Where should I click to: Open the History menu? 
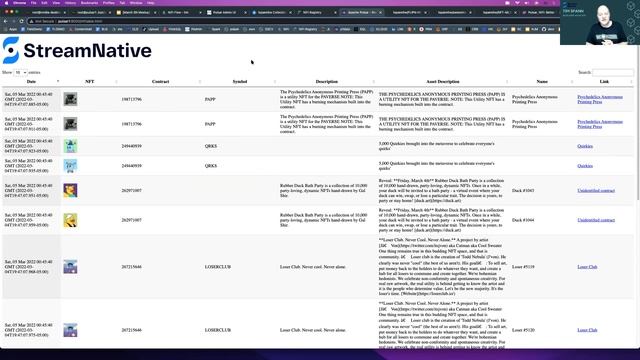[x=70, y=3]
